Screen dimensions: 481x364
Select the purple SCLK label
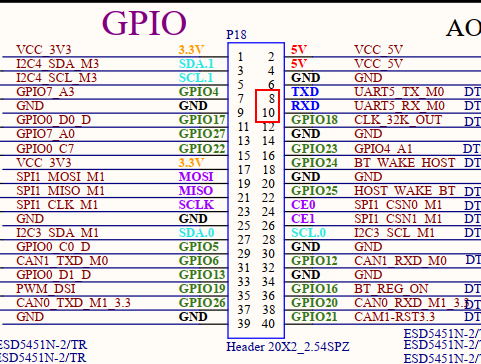tap(196, 204)
